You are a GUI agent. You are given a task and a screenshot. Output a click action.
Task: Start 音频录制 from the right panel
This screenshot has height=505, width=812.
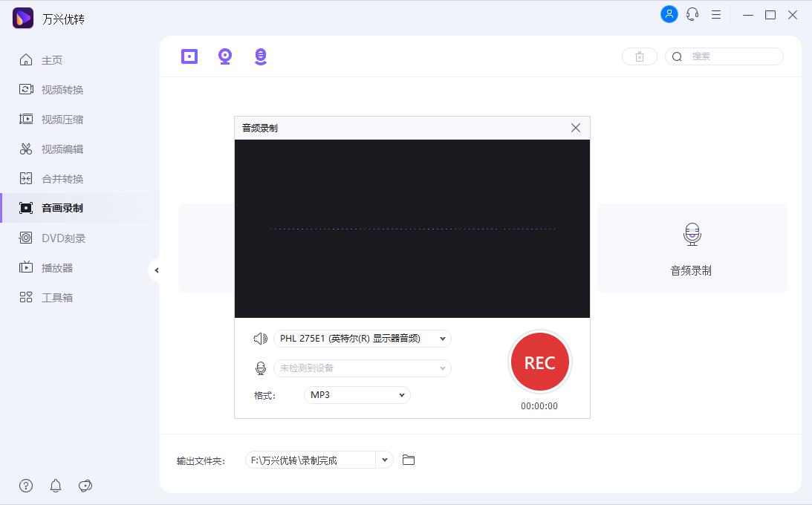click(x=692, y=248)
